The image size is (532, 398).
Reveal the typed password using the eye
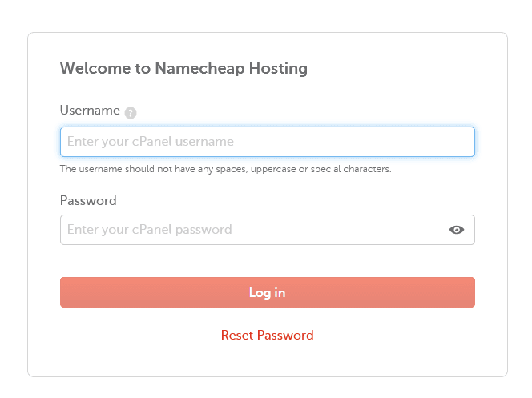tap(457, 230)
